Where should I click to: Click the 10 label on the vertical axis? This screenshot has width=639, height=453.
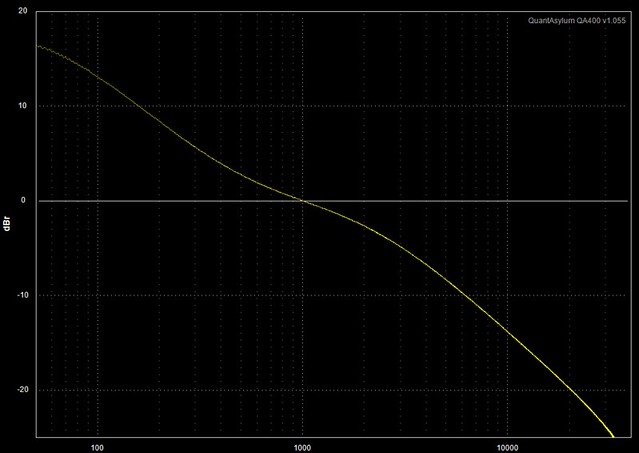tap(22, 106)
